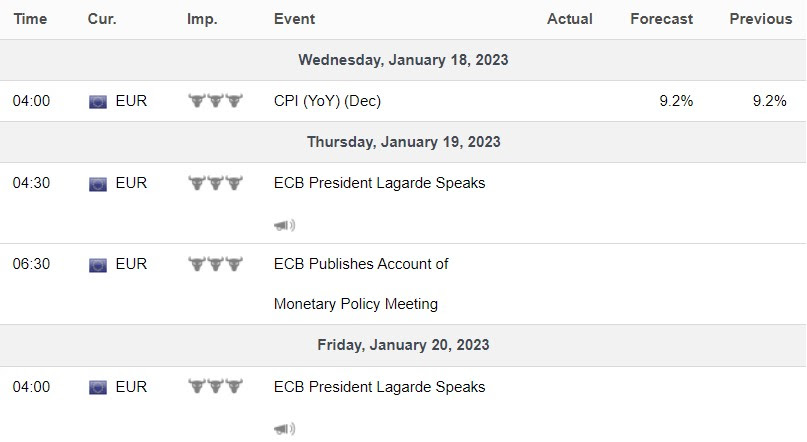This screenshot has width=807, height=442.
Task: Click the Previous column header
Action: tap(760, 19)
